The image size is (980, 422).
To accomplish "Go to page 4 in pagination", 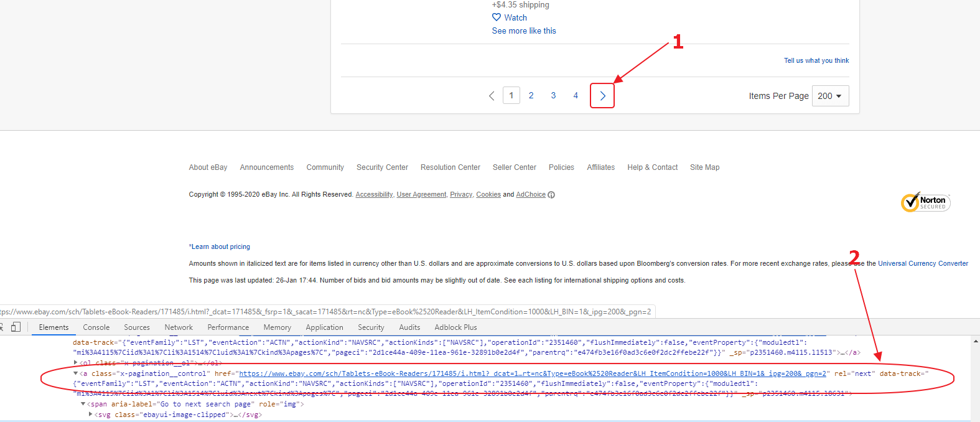I will [576, 96].
